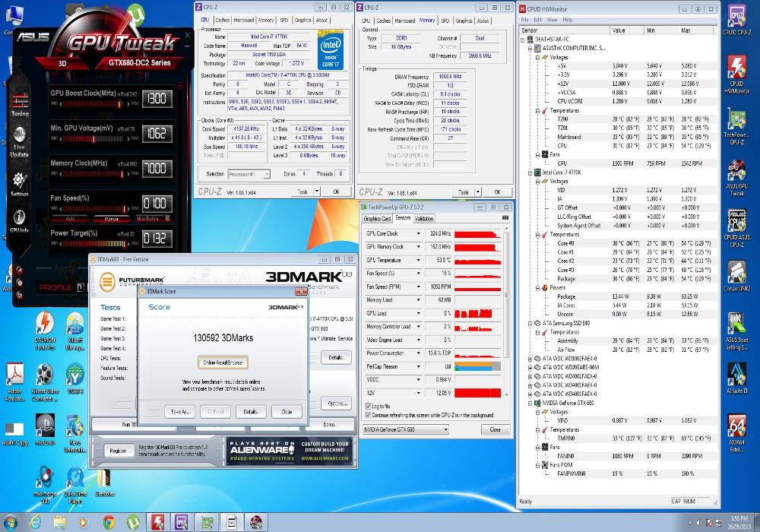Screen dimensions: 760x532
Task: Click the Power Target slider in GPU Tweak
Action: pos(93,243)
